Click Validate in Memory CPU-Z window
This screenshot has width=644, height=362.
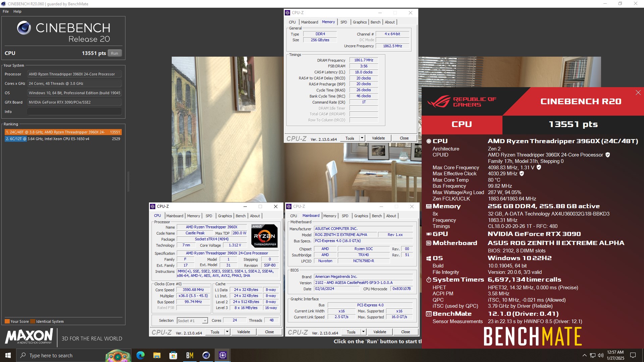378,138
